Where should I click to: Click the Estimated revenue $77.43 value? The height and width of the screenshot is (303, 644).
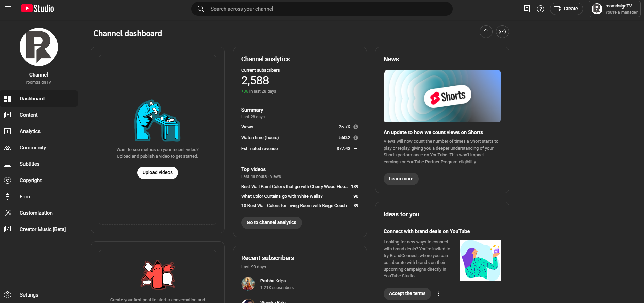tap(343, 149)
